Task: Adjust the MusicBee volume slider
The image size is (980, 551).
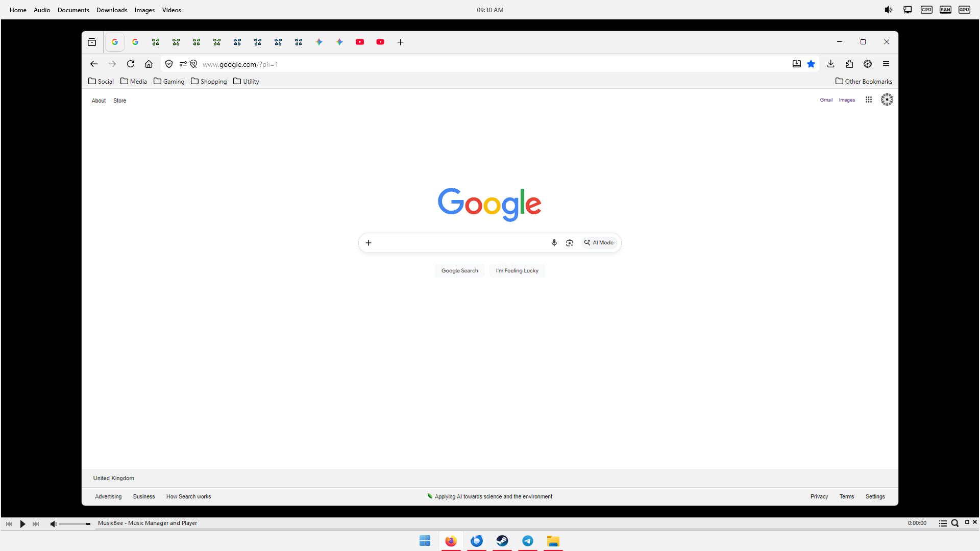Action: click(75, 524)
